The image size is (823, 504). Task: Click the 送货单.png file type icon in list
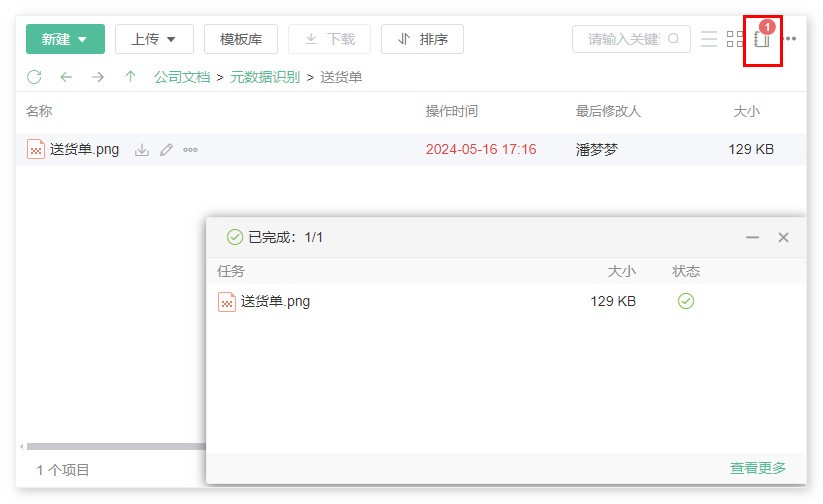click(36, 150)
